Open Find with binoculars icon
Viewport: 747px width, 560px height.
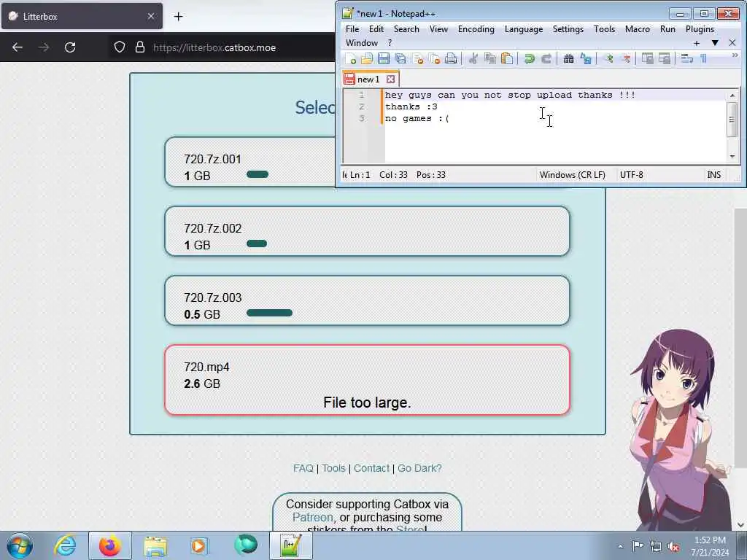[x=568, y=58]
